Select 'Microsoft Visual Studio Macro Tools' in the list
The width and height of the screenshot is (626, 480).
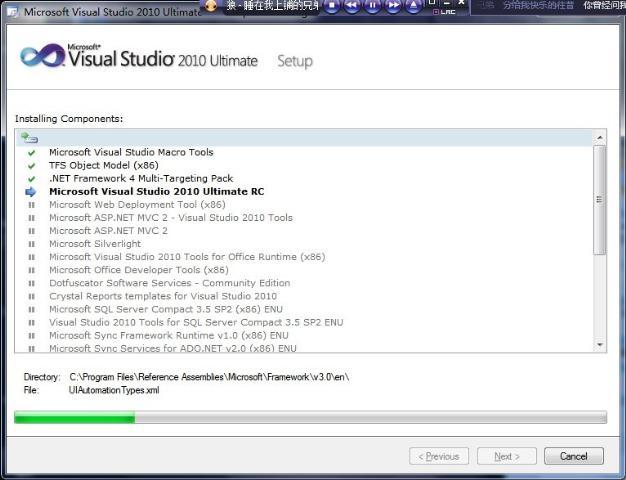pos(131,152)
